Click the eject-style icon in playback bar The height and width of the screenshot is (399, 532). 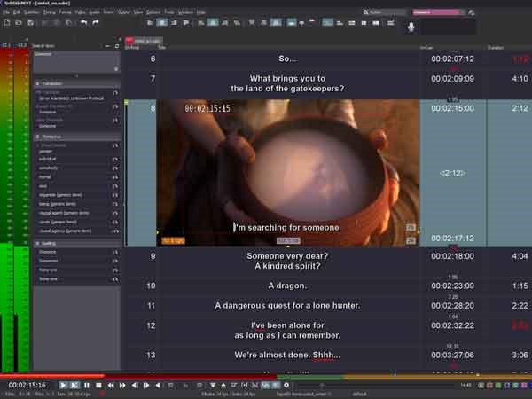[x=223, y=386]
